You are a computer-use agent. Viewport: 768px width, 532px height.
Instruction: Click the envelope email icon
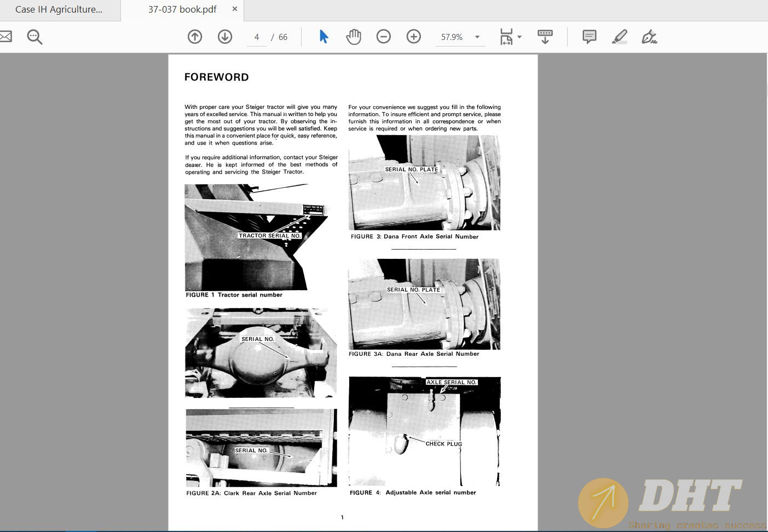5,37
